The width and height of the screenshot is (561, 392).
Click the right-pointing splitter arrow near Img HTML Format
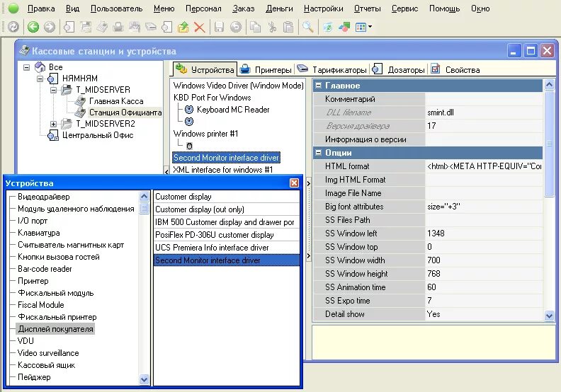[x=309, y=183]
